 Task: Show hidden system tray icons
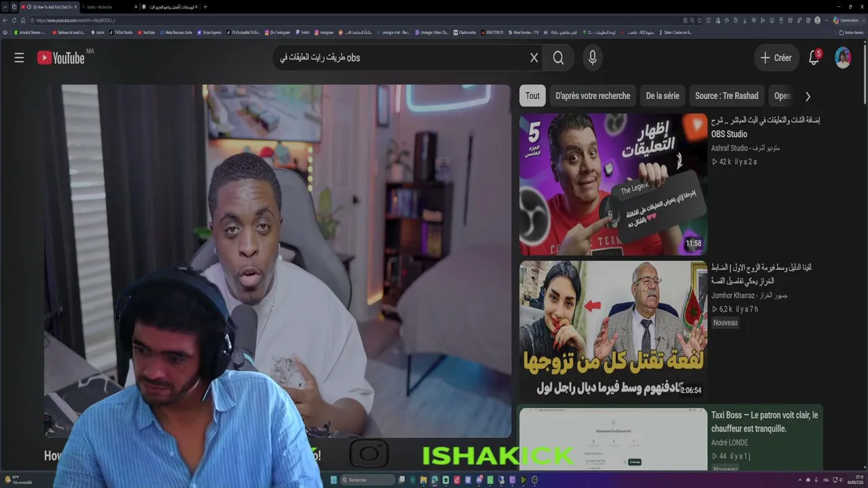(800, 480)
